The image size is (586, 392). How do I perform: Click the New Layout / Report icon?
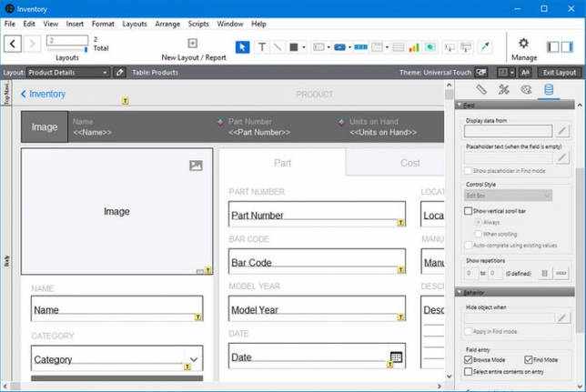pos(193,44)
